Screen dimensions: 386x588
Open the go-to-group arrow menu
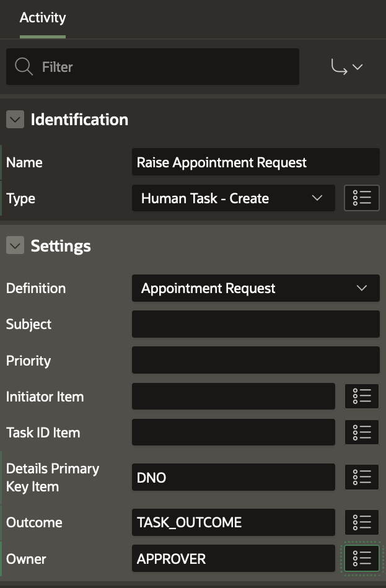click(x=347, y=67)
